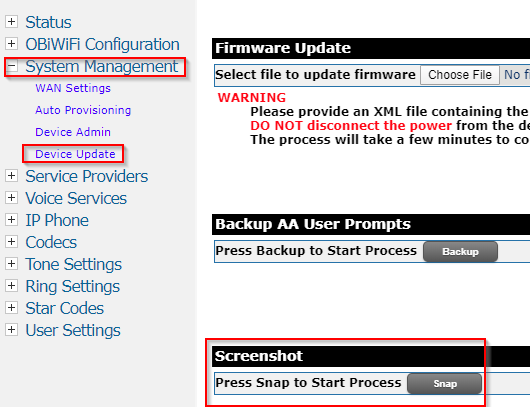Go to Device Admin page
This screenshot has width=530, height=407.
(x=73, y=132)
